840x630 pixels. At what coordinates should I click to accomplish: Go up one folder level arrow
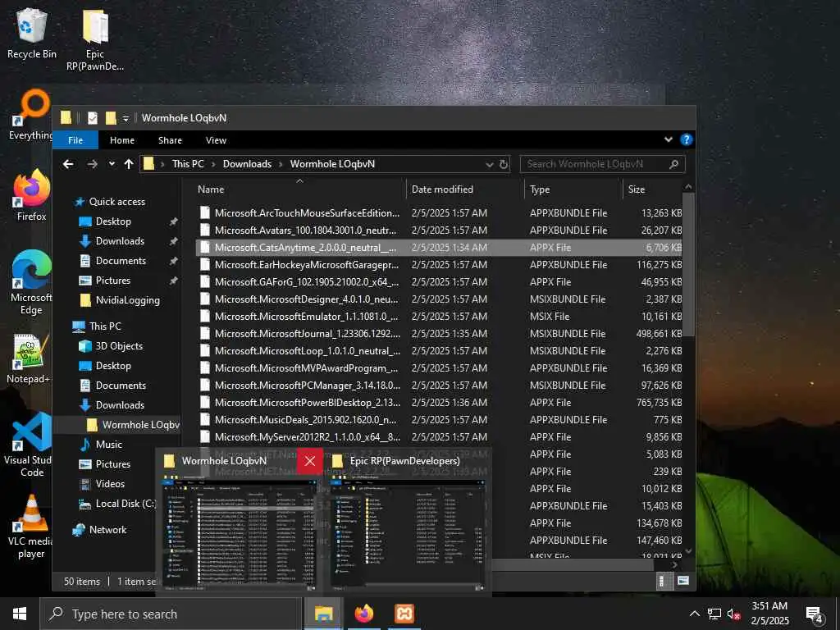129,164
